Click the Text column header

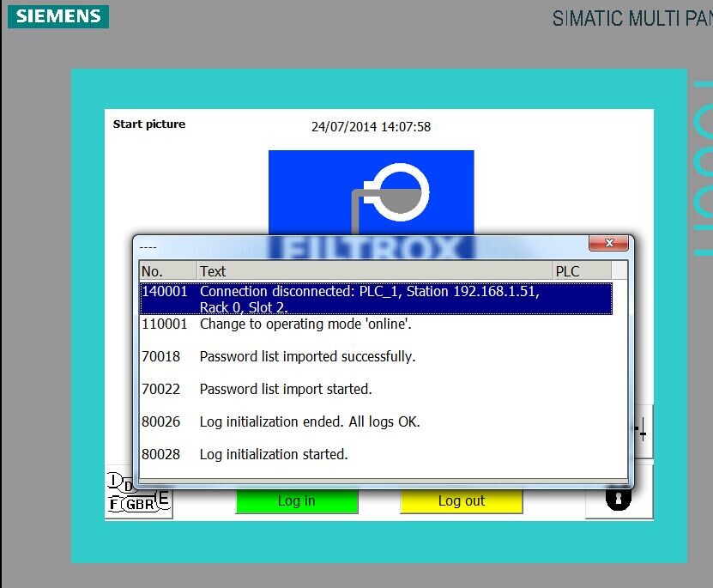[375, 271]
